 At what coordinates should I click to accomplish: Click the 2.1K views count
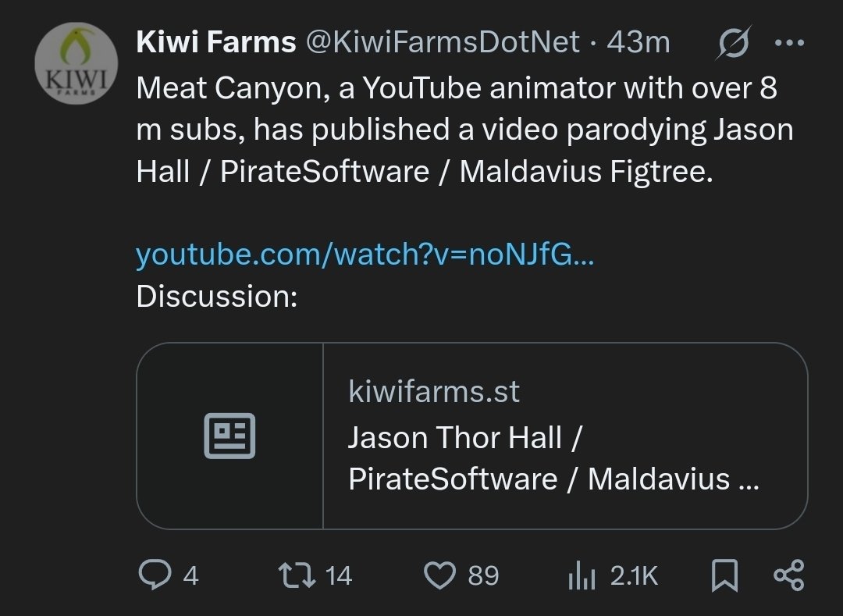tap(634, 575)
